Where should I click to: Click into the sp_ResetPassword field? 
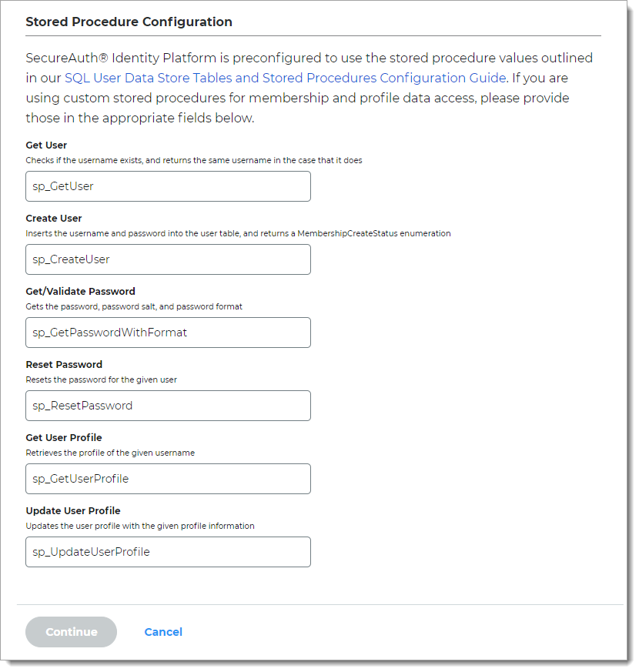(168, 406)
